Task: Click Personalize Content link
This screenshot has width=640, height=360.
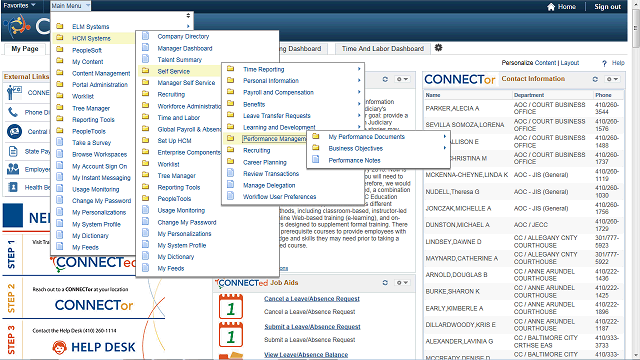Action: (529, 63)
